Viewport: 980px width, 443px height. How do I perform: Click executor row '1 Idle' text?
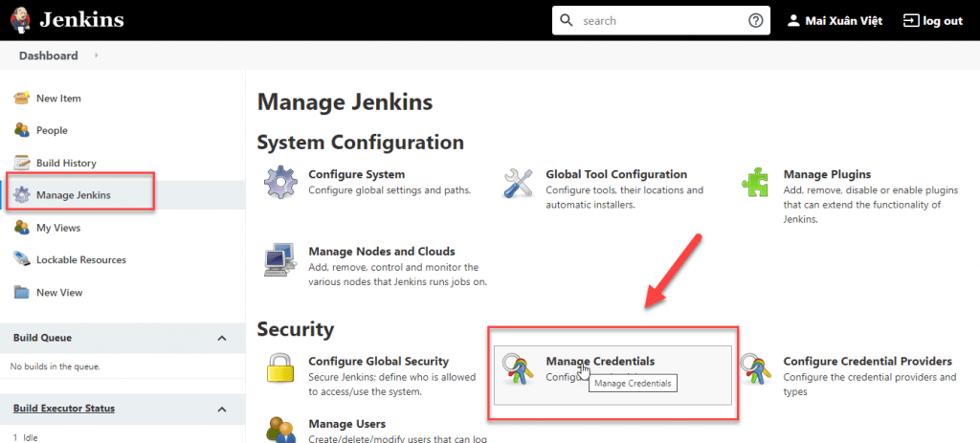click(24, 438)
